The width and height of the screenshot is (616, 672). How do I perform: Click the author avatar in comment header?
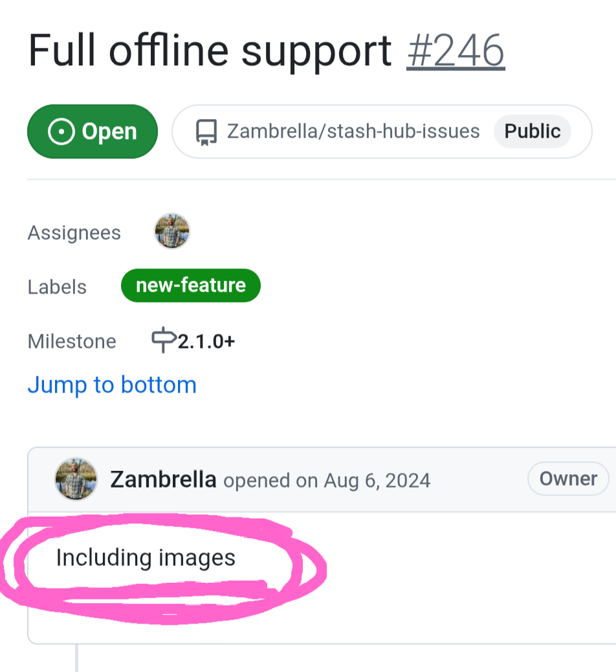76,479
